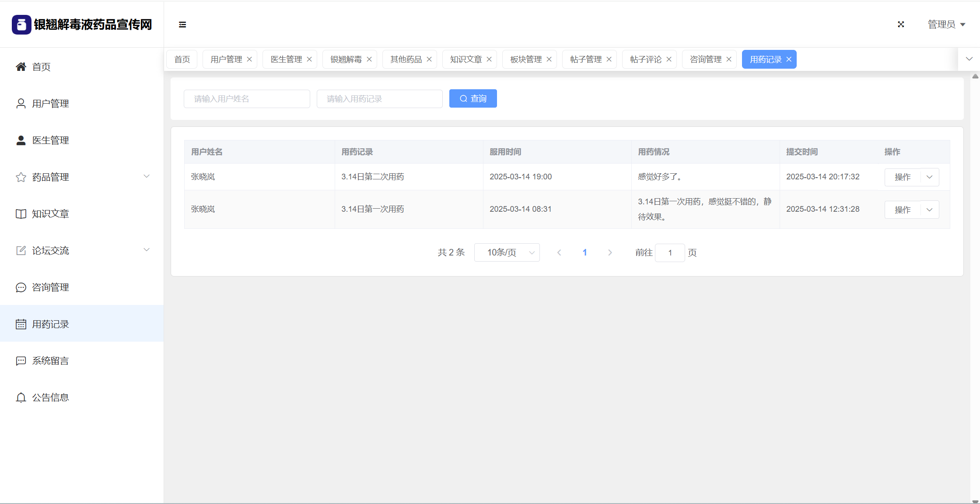Click the 公告信息 bell icon
980x504 pixels.
[21, 398]
